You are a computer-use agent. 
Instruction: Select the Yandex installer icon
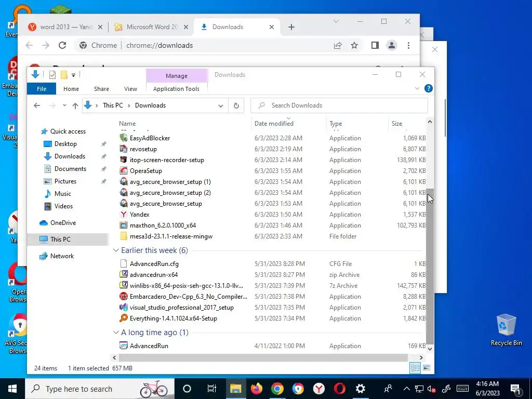[x=124, y=214]
